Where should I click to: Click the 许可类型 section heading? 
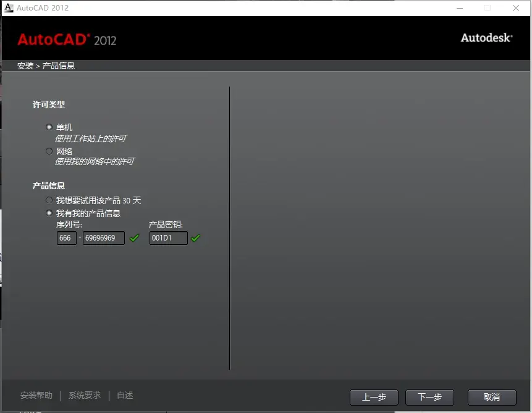49,104
